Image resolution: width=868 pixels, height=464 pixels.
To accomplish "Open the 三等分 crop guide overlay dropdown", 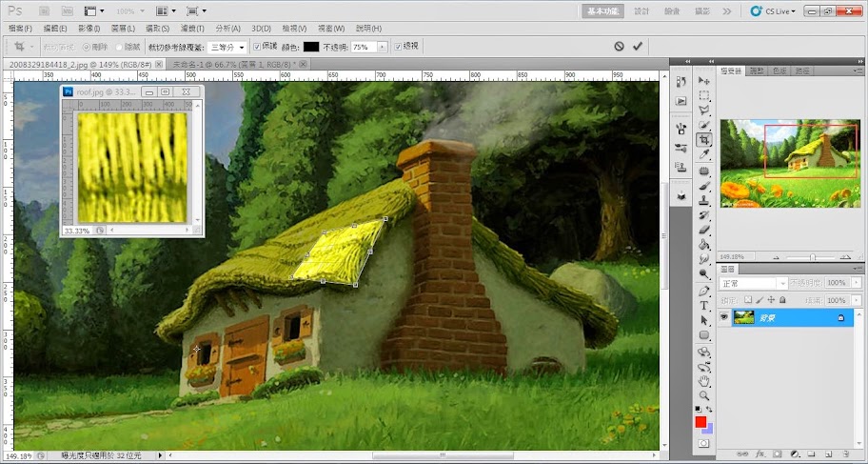I will [x=227, y=47].
